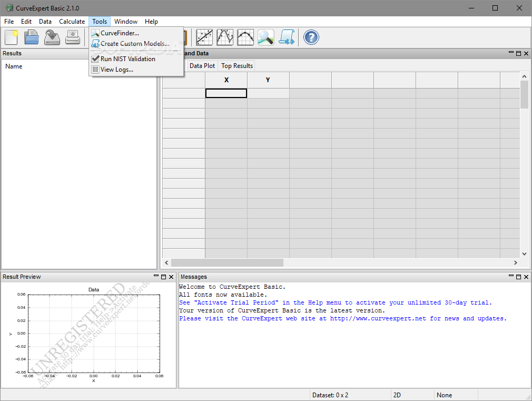
Task: Open the File menu
Action: coord(9,22)
